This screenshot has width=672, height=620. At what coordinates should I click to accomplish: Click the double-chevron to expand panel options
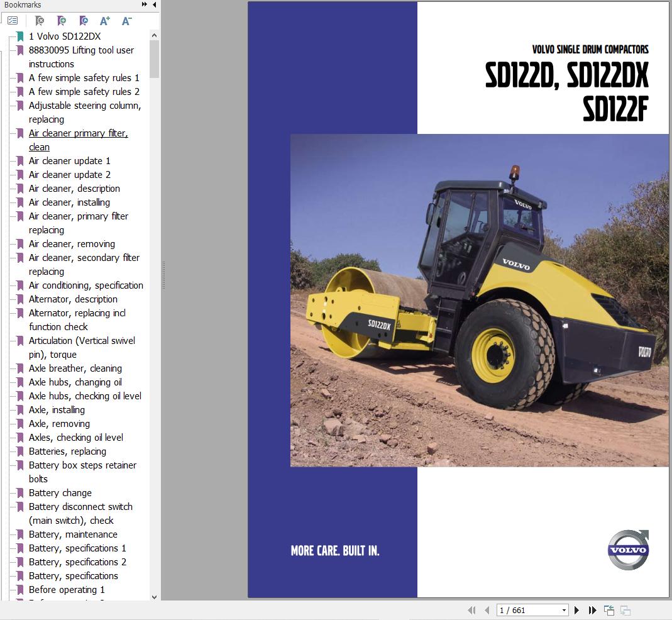143,5
